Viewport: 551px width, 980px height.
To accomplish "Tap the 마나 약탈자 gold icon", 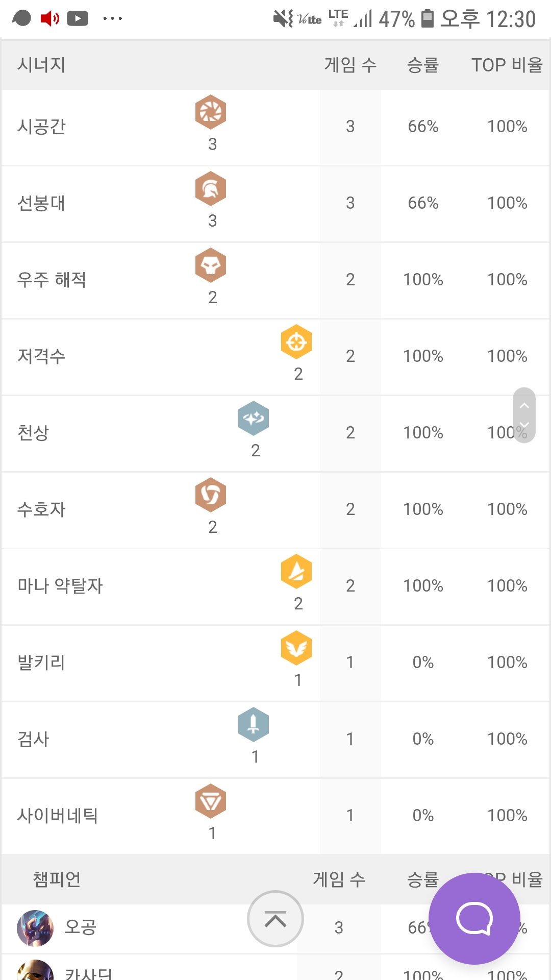I will pos(296,571).
